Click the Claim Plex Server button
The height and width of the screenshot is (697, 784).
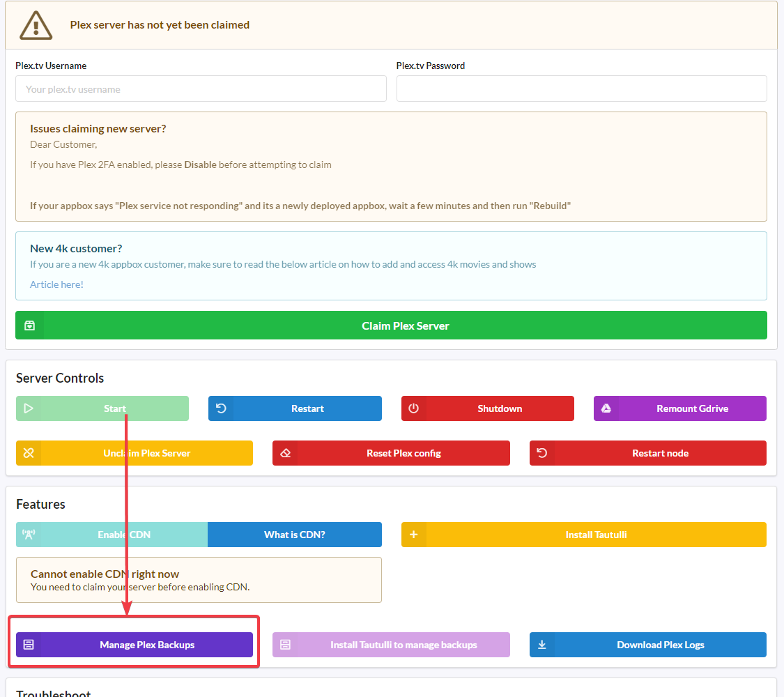391,325
